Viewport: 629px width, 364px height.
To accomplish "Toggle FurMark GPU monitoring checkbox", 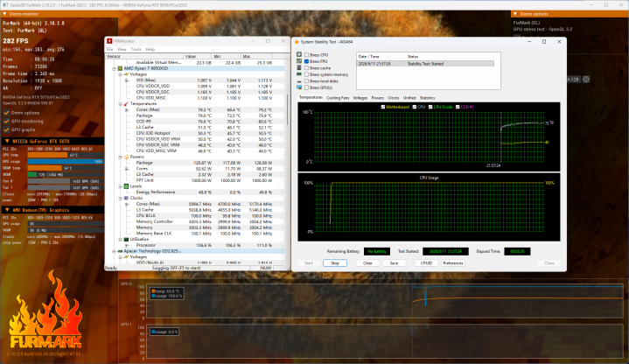I will pyautogui.click(x=6, y=122).
